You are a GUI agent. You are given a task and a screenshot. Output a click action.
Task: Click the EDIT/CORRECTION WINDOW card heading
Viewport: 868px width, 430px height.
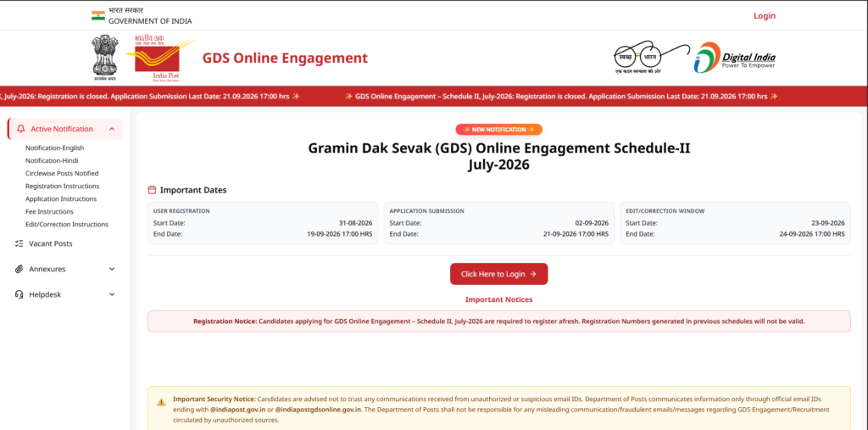coord(665,211)
